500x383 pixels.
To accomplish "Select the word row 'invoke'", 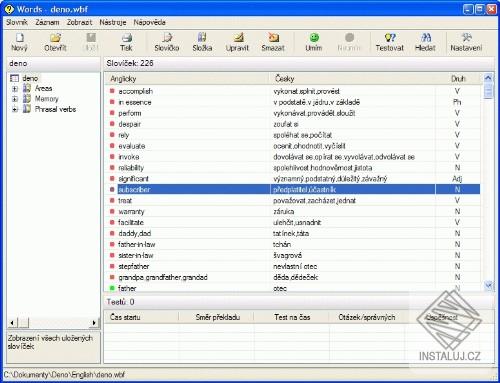I will (293, 157).
